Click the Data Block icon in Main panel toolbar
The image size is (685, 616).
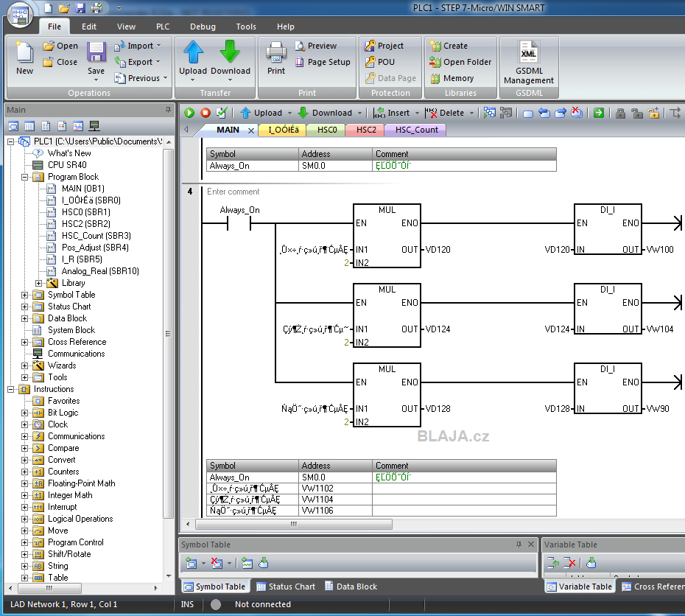[x=46, y=127]
